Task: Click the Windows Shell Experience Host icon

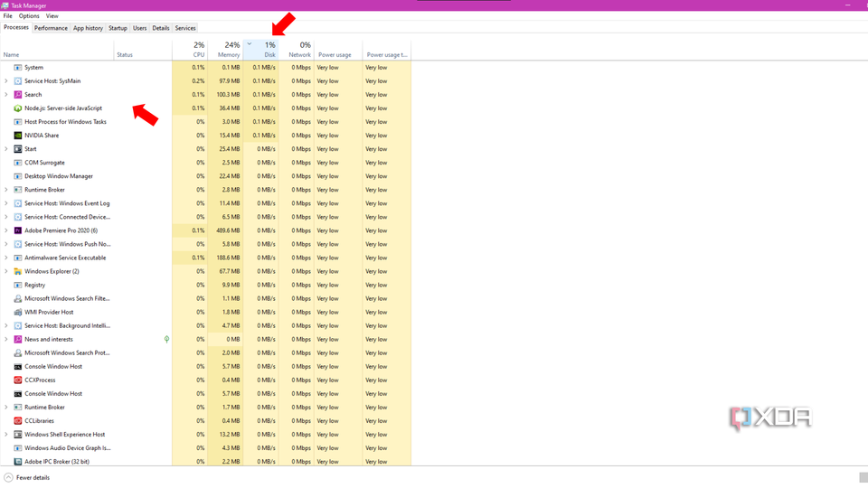Action: 18,435
